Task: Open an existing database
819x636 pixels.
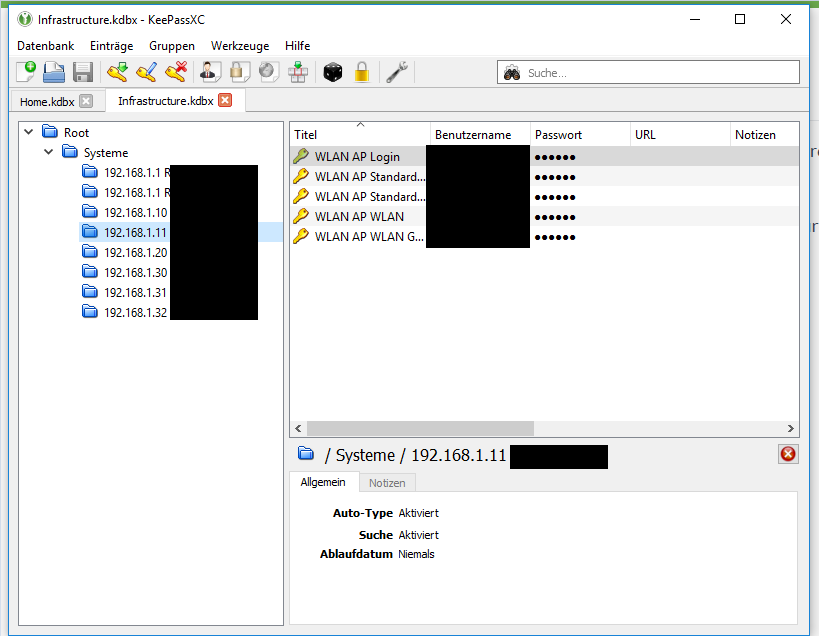Action: pyautogui.click(x=53, y=71)
